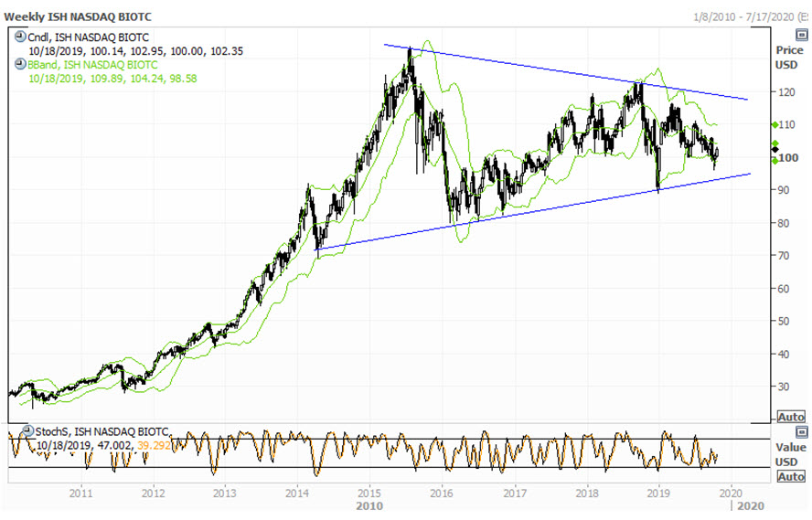The image size is (812, 520).
Task: Click the clock icon beside StochS legend
Action: click(x=27, y=430)
